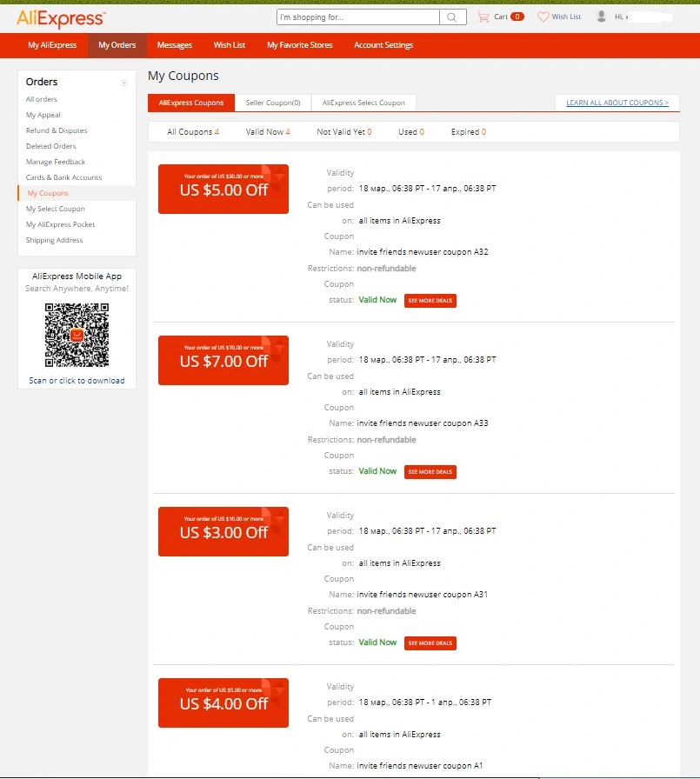Click the "Hi," account greeting

621,17
